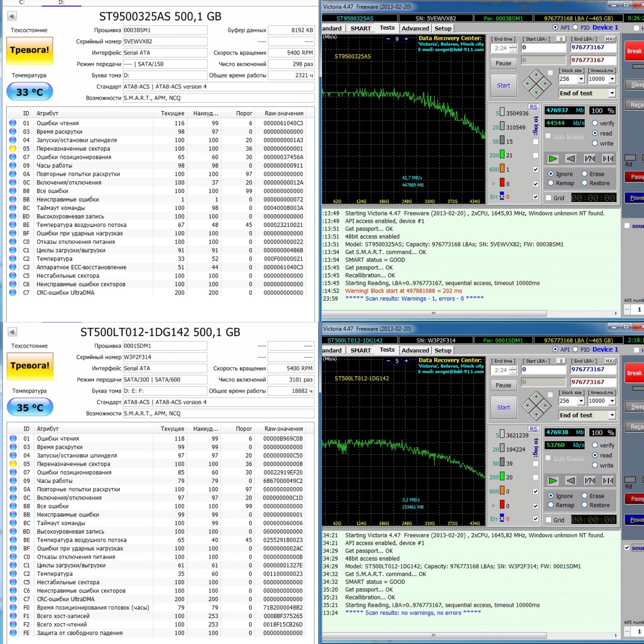The width and height of the screenshot is (644, 644).
Task: Click the random-seek '?' button in ST9500325AS Victoria window
Action: pyautogui.click(x=590, y=159)
